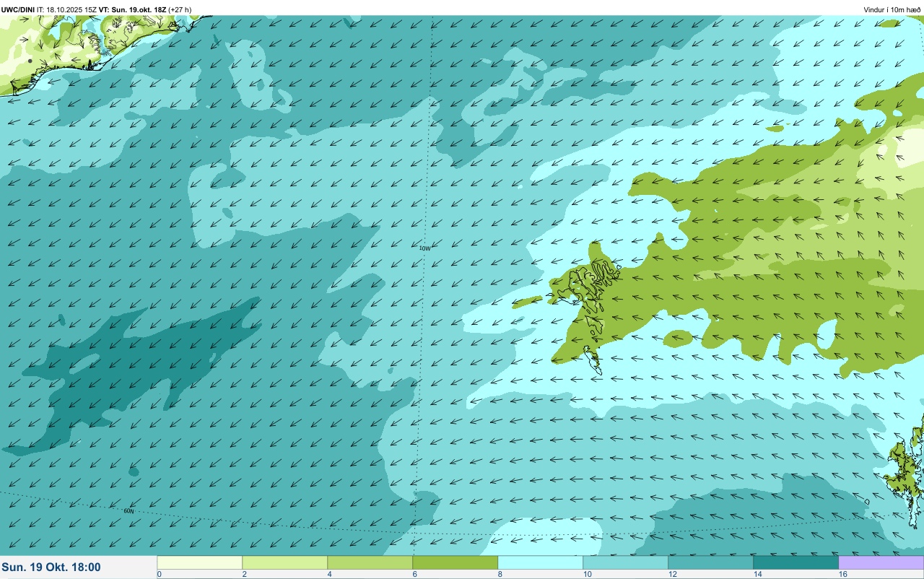
Task: Click the legend tick label '10'
Action: pos(588,575)
